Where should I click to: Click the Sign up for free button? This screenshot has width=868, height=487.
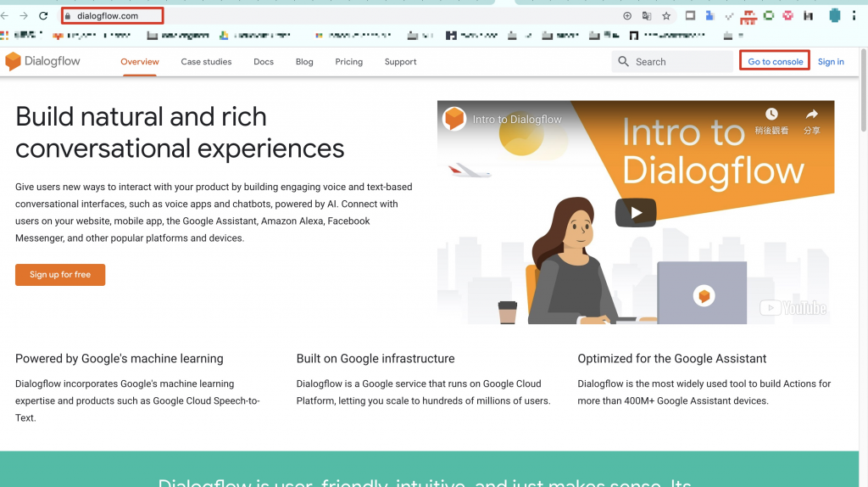pos(60,275)
